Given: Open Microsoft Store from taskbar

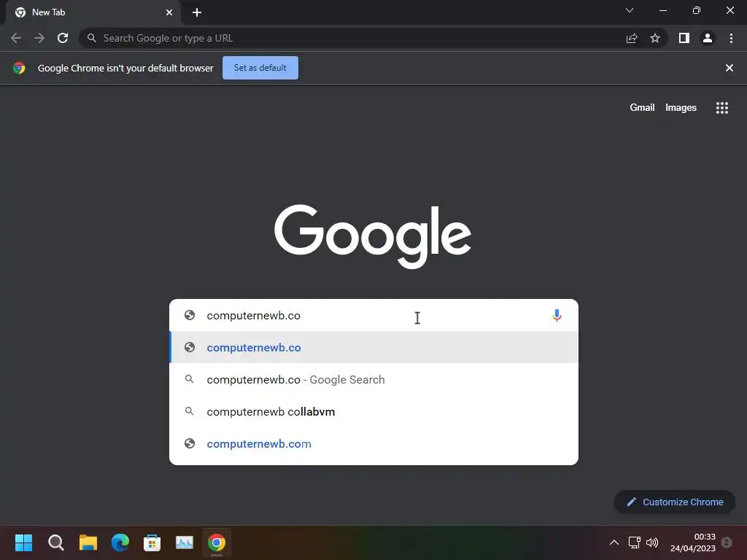Looking at the screenshot, I should point(152,542).
